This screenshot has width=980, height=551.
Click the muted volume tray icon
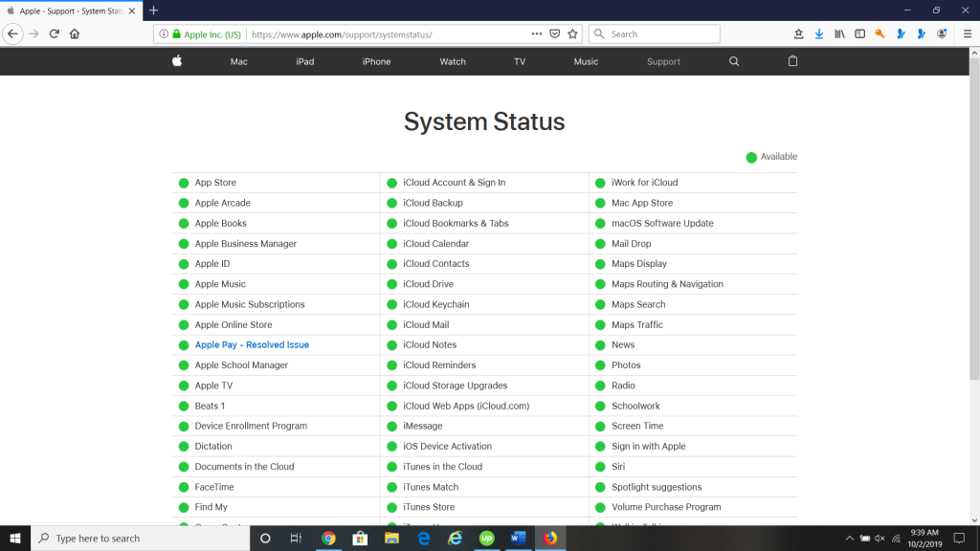point(880,538)
